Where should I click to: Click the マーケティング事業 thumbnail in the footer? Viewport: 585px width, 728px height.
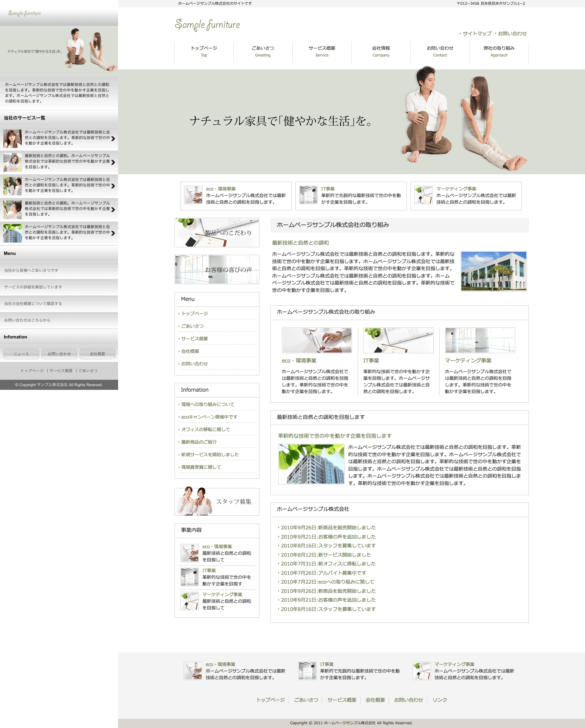pyautogui.click(x=421, y=671)
